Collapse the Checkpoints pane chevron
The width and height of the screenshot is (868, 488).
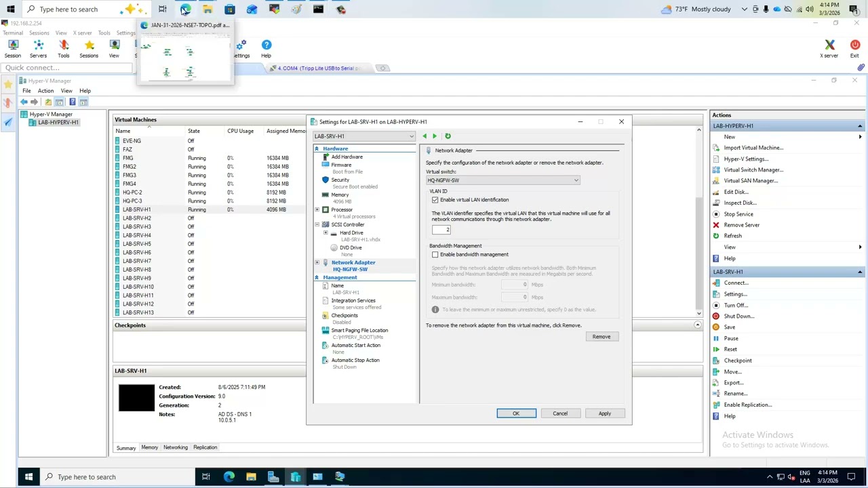697,325
